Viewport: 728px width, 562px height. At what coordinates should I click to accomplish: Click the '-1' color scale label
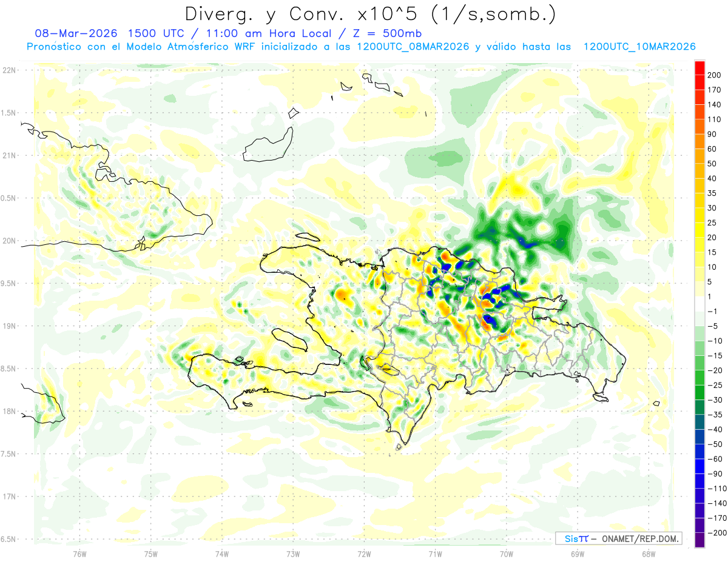tap(713, 311)
